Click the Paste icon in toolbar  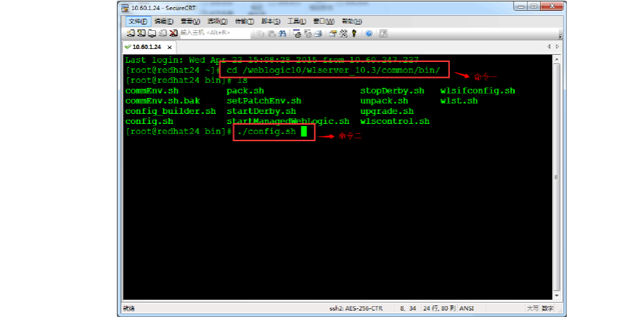pos(272,33)
